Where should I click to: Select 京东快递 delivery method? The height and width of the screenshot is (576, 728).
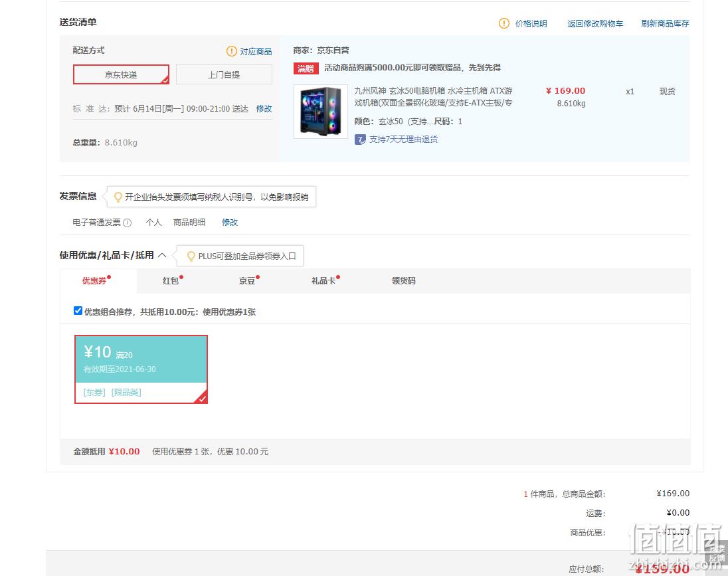pos(121,74)
